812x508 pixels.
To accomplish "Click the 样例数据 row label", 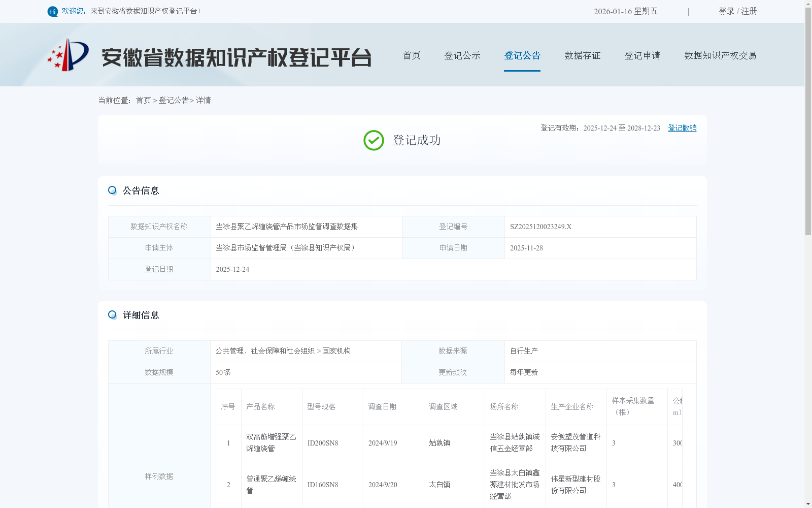I will coord(159,477).
